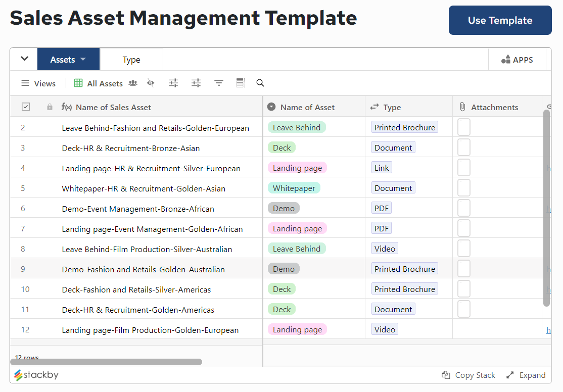This screenshot has height=392, width=563.
Task: Click the filter icon in the toolbar
Action: point(218,83)
